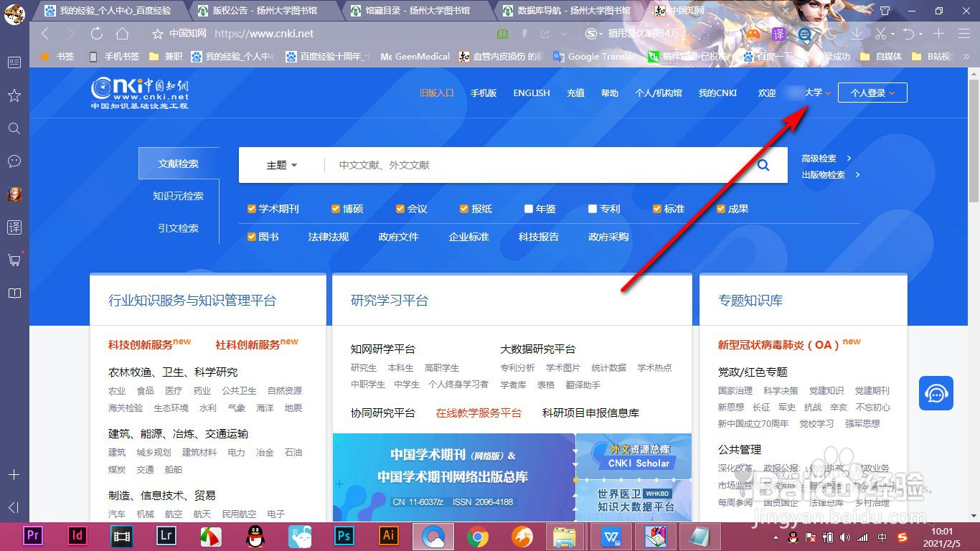Image resolution: width=980 pixels, height=551 pixels.
Task: Open the sidebar shopping cart
Action: click(14, 260)
